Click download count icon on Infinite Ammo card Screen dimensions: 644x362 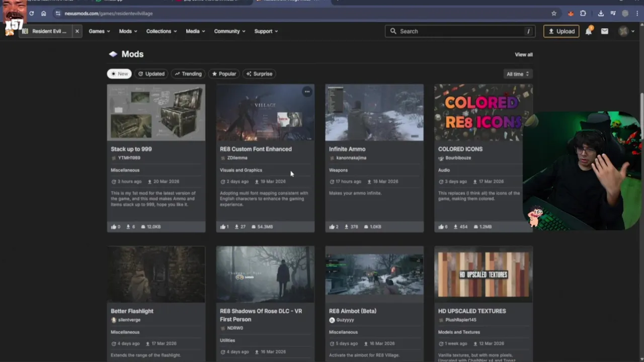point(347,227)
